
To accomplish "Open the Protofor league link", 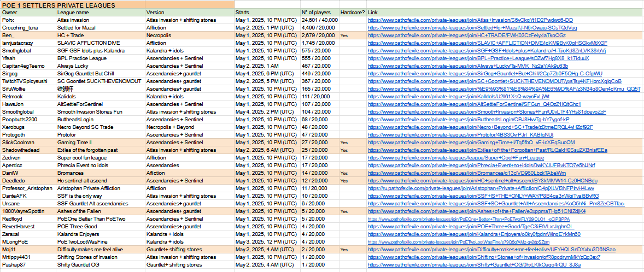I will [460, 134].
